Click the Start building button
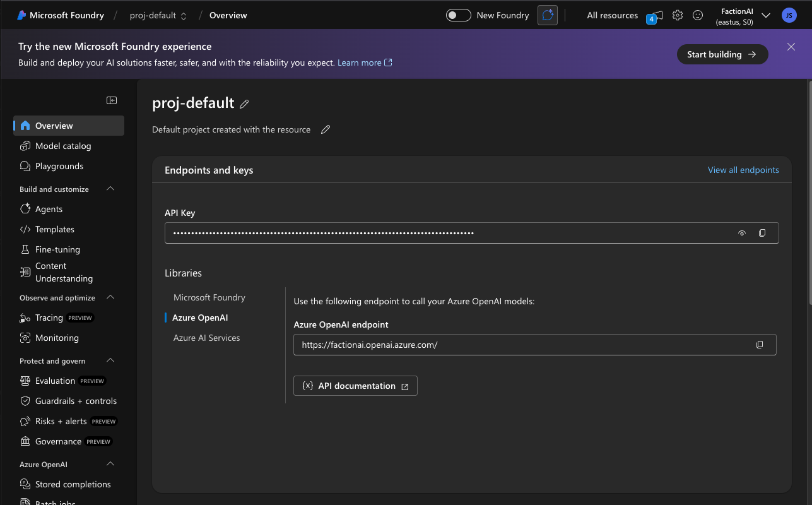The image size is (812, 505). coord(722,54)
